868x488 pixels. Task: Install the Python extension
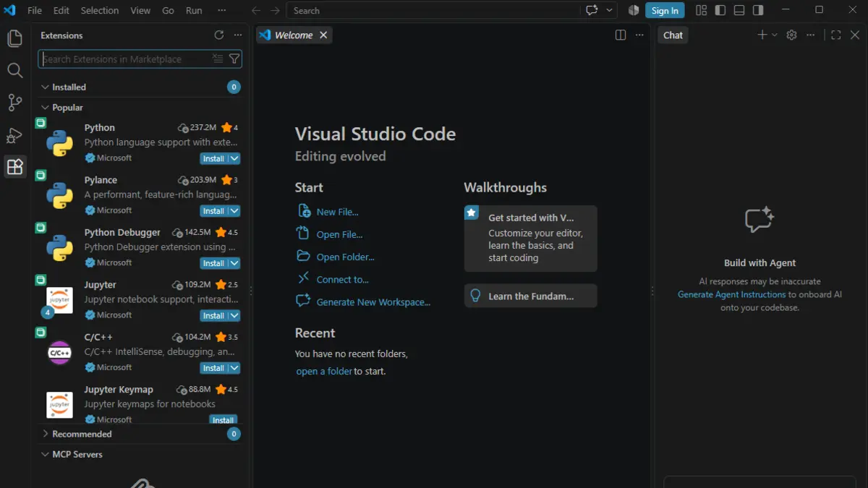[x=213, y=158]
